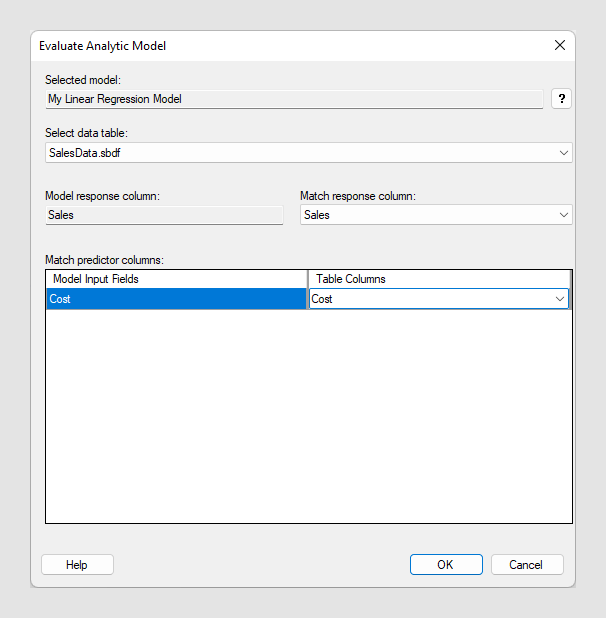Open the Cost table column dropdown
Viewport: 606px width, 618px height.
[x=439, y=299]
